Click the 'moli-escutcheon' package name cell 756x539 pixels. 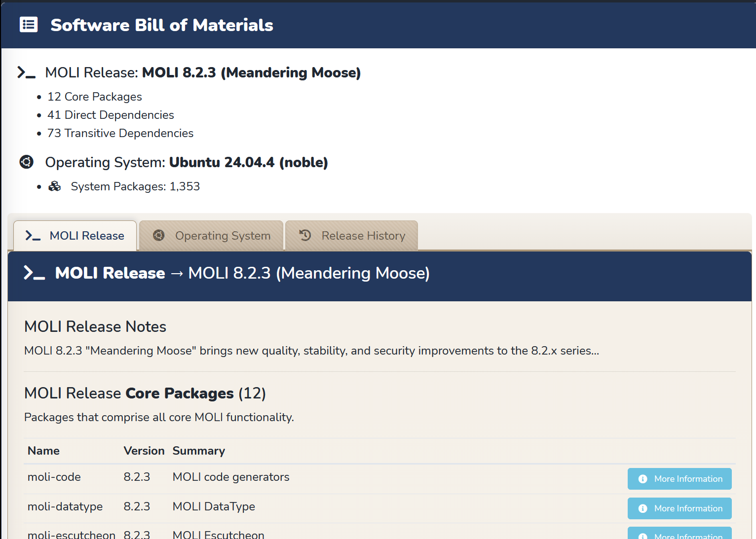point(72,535)
